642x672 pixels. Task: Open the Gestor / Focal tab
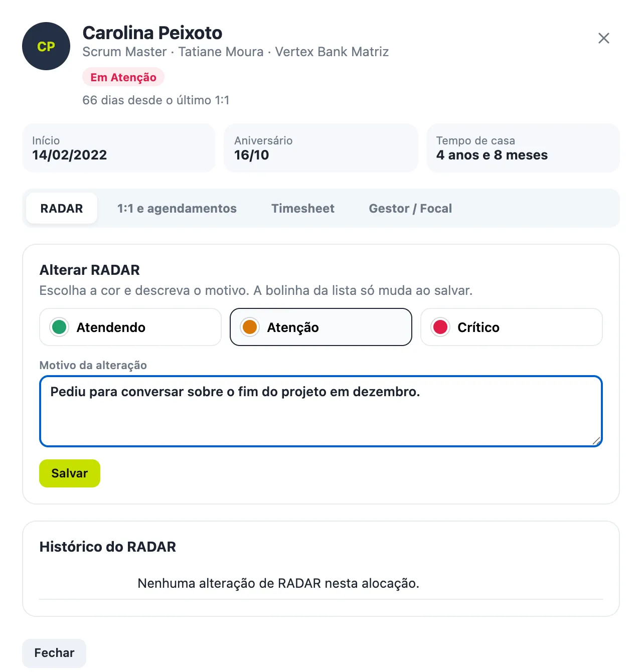coord(410,208)
